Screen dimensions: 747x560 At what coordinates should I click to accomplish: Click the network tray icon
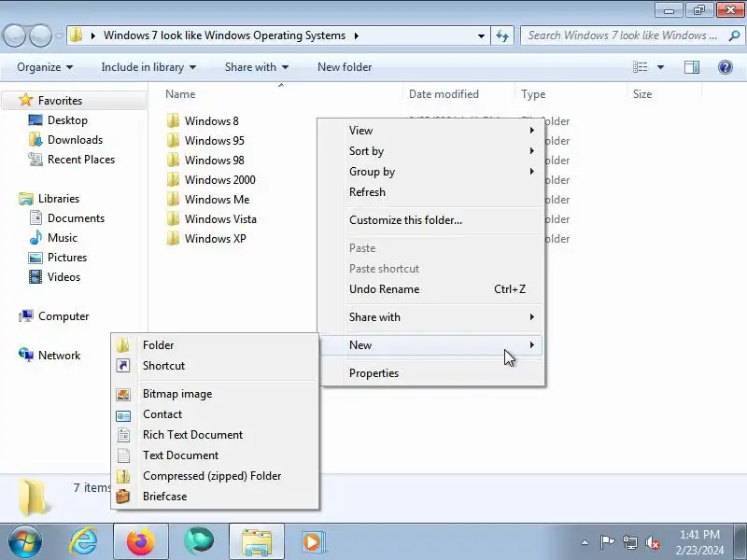tap(629, 542)
